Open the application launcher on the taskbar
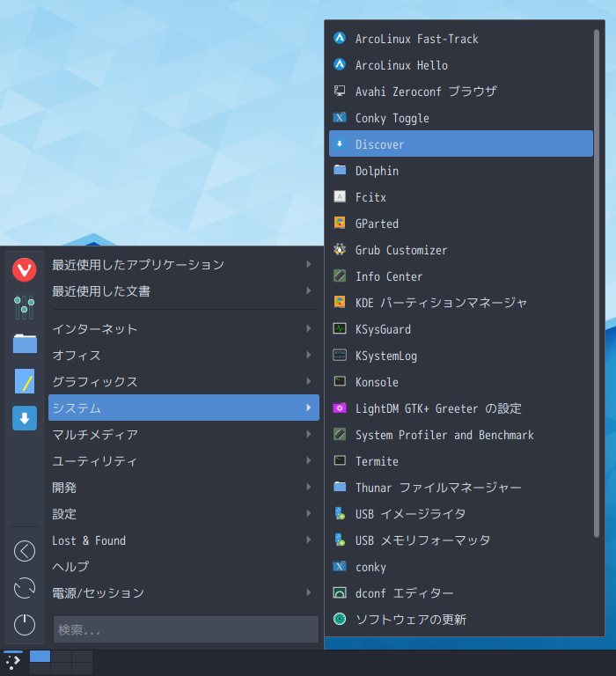616x676 pixels. [x=12, y=662]
